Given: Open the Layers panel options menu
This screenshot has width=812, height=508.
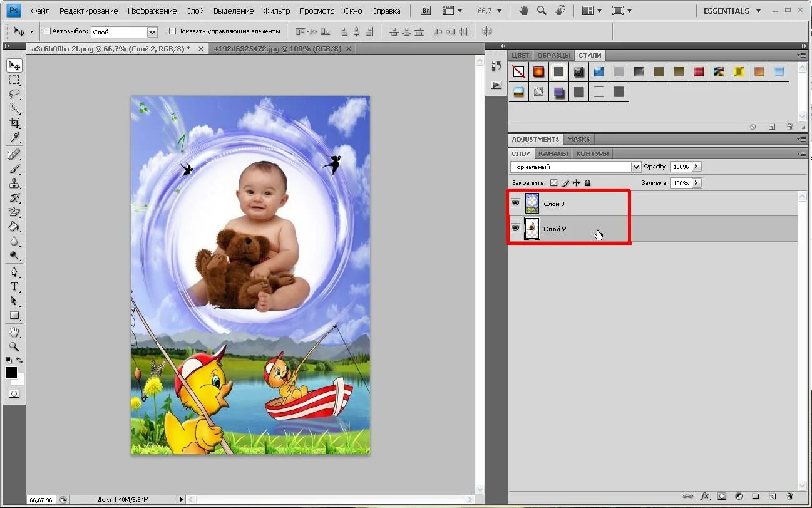Looking at the screenshot, I should (x=801, y=153).
